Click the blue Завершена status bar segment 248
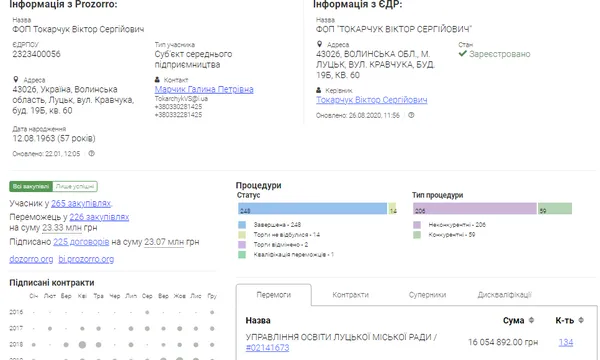This screenshot has width=600, height=360. point(312,209)
